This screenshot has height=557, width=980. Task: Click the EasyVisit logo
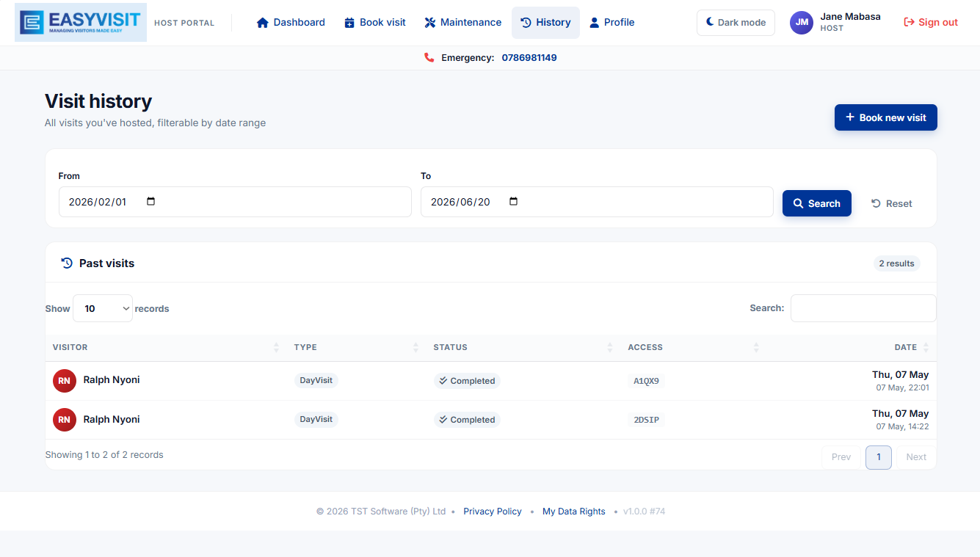(81, 22)
